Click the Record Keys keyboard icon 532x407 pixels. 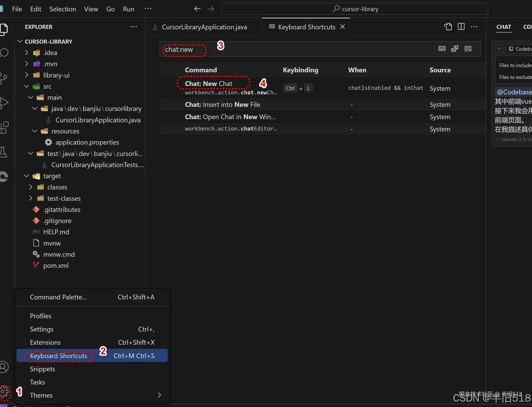point(442,49)
